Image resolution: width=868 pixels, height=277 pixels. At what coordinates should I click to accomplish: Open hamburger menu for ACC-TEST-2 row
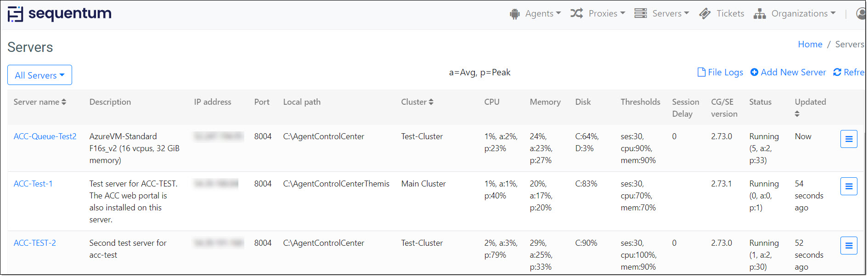(x=849, y=246)
